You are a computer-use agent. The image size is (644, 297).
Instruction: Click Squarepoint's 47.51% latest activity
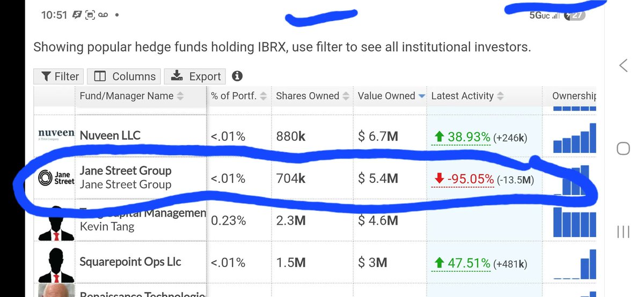(462, 263)
